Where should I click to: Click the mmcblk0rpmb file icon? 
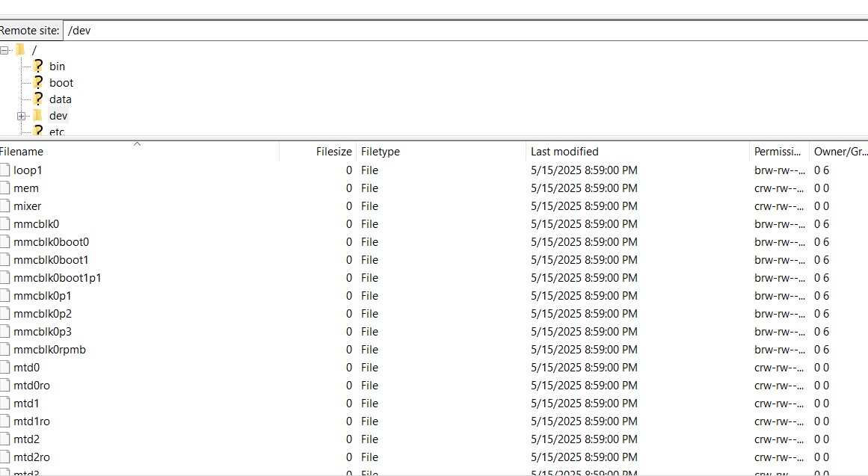click(5, 349)
